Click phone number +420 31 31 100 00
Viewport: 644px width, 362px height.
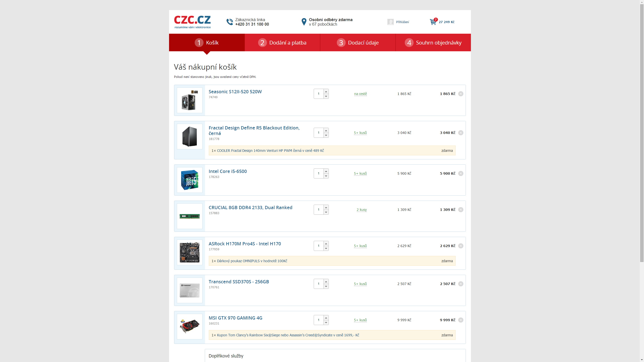click(252, 24)
